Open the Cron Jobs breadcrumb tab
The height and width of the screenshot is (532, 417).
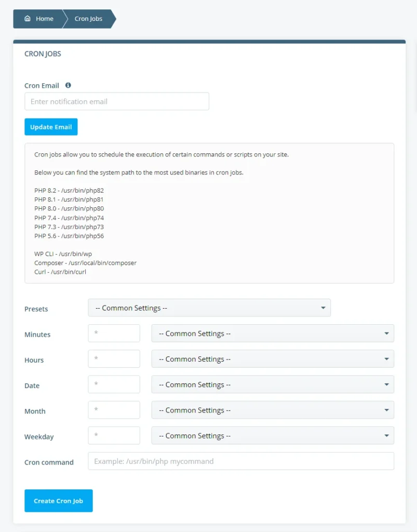click(88, 19)
